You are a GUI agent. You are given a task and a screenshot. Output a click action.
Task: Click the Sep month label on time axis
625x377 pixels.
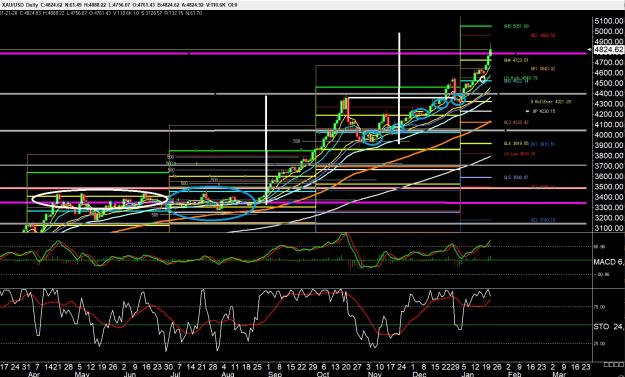(275, 375)
